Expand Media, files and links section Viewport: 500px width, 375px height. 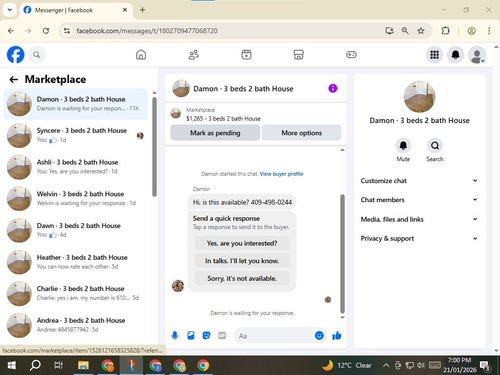(419, 219)
